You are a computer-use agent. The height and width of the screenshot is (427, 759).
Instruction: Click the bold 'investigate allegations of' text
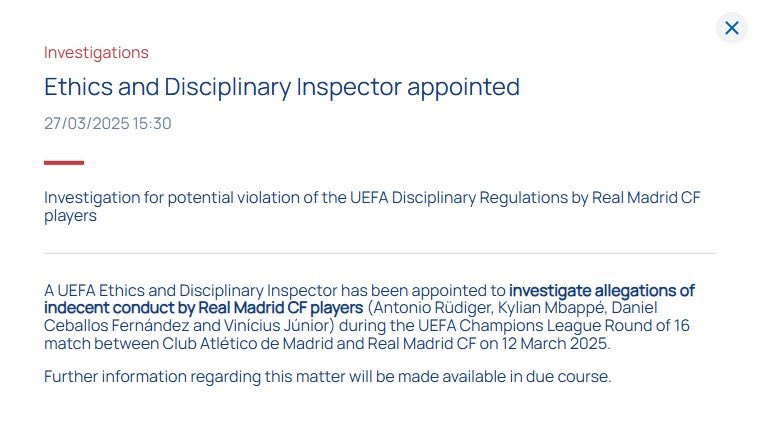pos(602,290)
